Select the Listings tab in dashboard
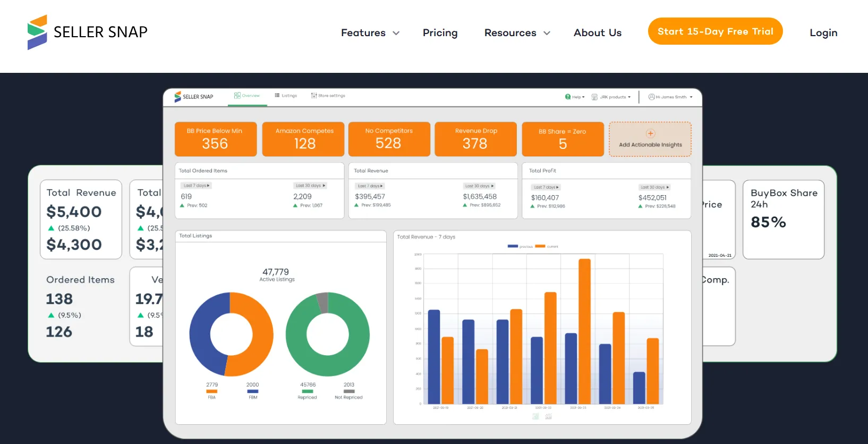This screenshot has height=444, width=868. click(286, 96)
